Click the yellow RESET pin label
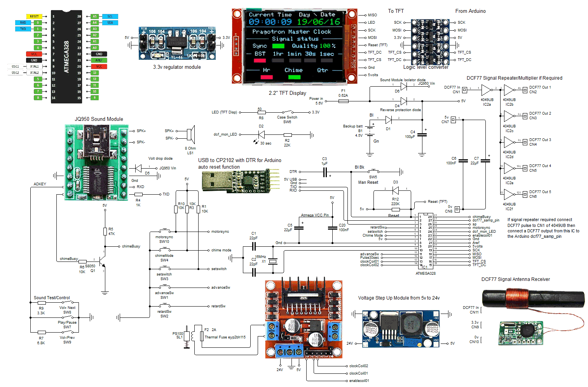Viewport: 588px width, 387px height. (x=34, y=16)
